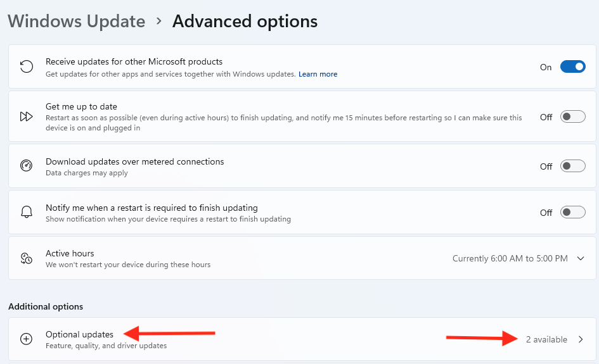Viewport: 599px width, 364px height.
Task: Click the Off label of metered connections
Action: 546,166
